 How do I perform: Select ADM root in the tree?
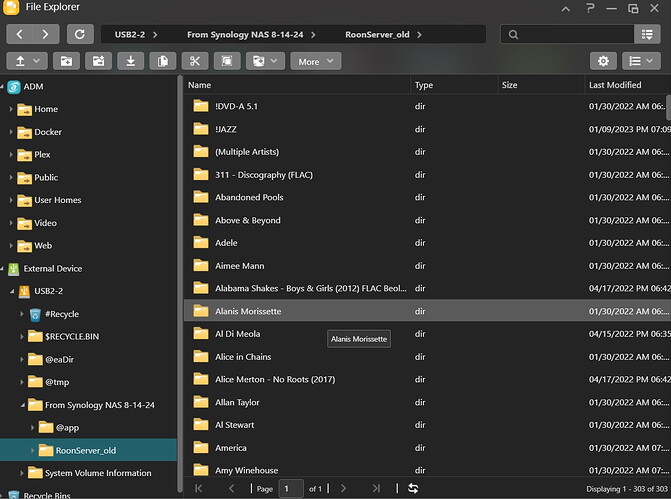point(33,86)
